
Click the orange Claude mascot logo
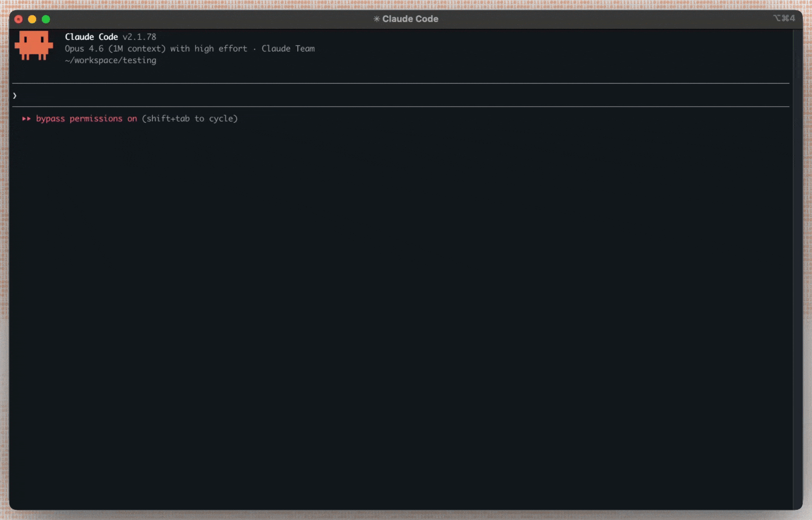pos(34,45)
